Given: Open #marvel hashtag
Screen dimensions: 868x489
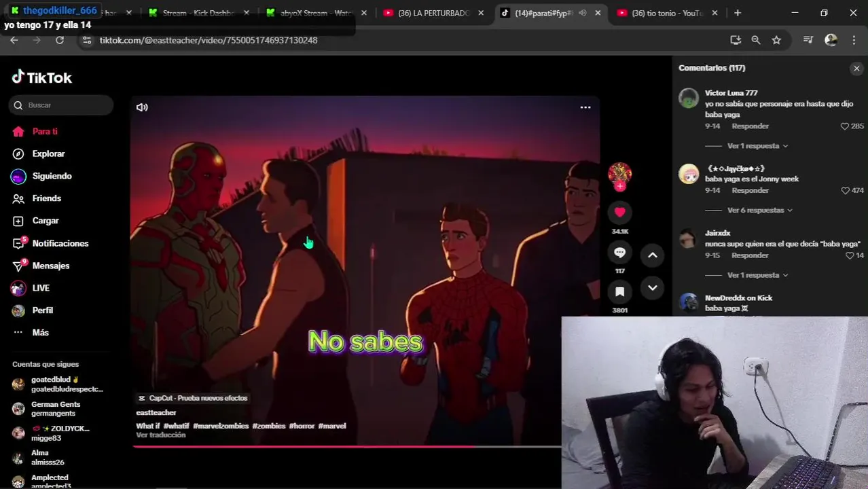Looking at the screenshot, I should (x=332, y=426).
